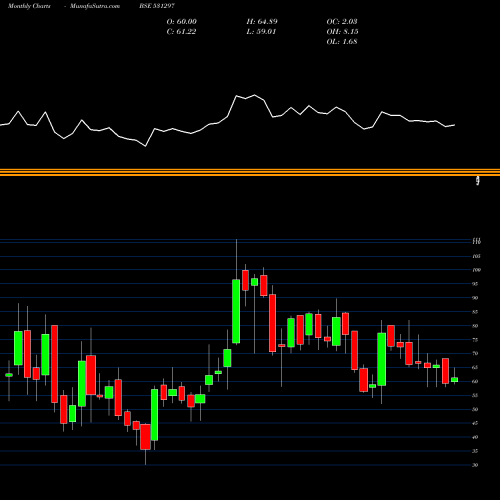Click the lowest red candle bottoming near 30
This screenshot has width=500, height=500.
[145, 437]
